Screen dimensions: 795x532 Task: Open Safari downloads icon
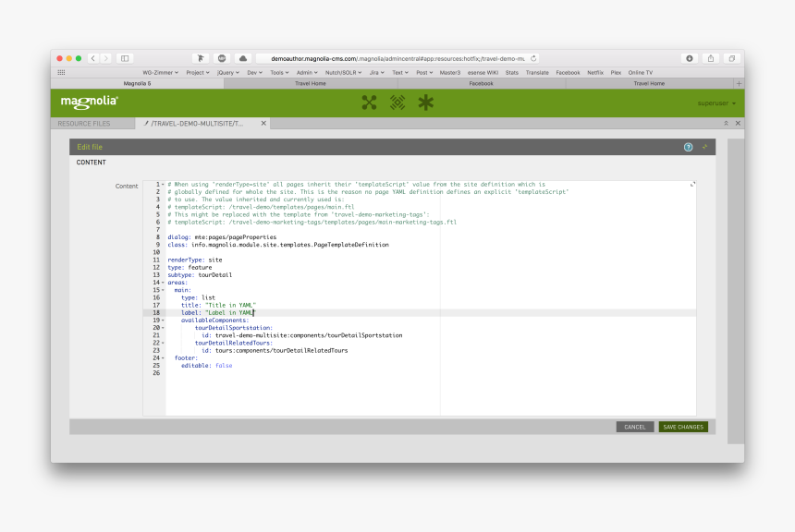pyautogui.click(x=690, y=58)
